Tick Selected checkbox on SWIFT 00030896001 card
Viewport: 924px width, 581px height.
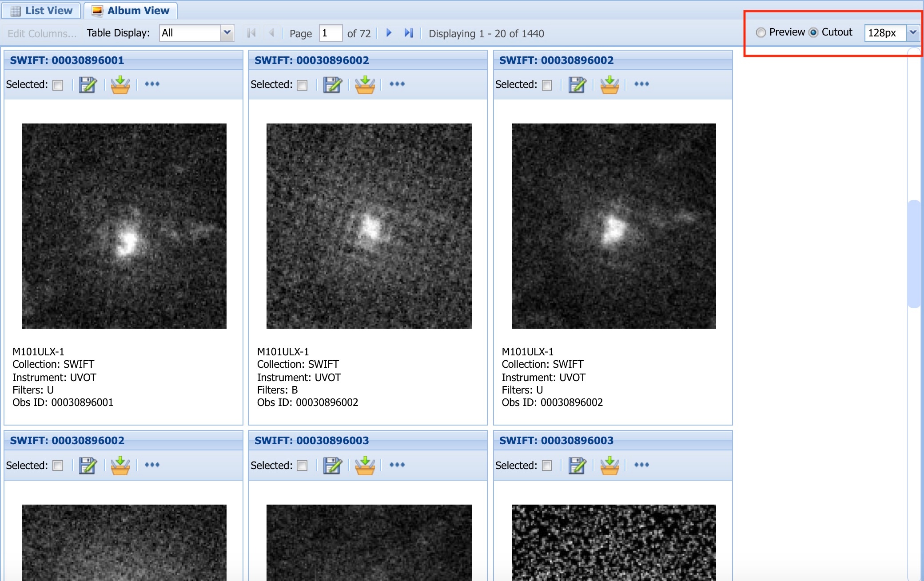[58, 85]
